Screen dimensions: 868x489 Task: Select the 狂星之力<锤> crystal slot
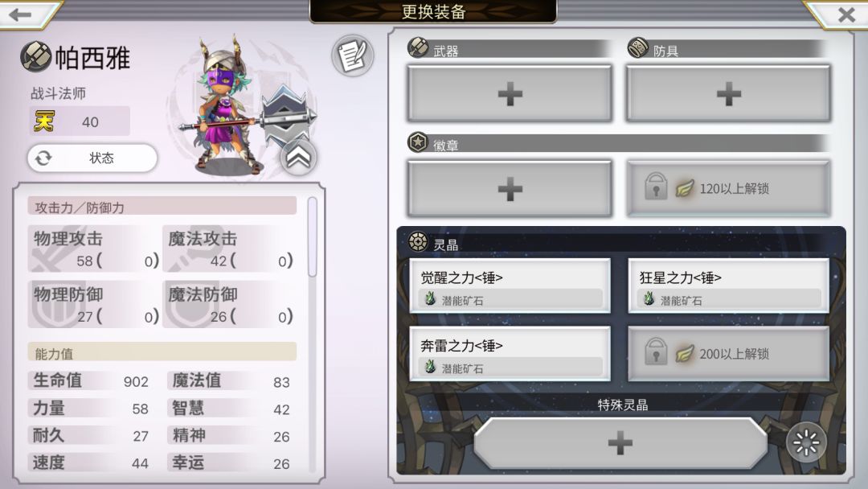728,286
